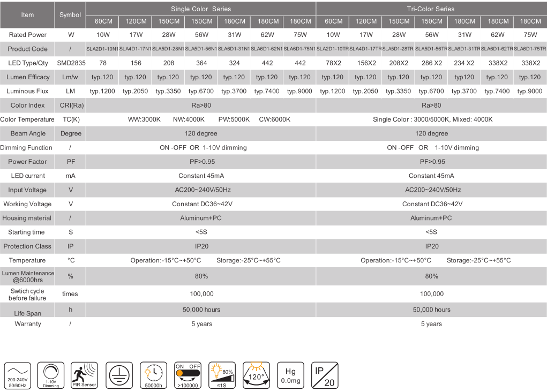Click the 200-240V 50/60Hz voltage icon
Screen dimensions: 547x392
pyautogui.click(x=18, y=375)
